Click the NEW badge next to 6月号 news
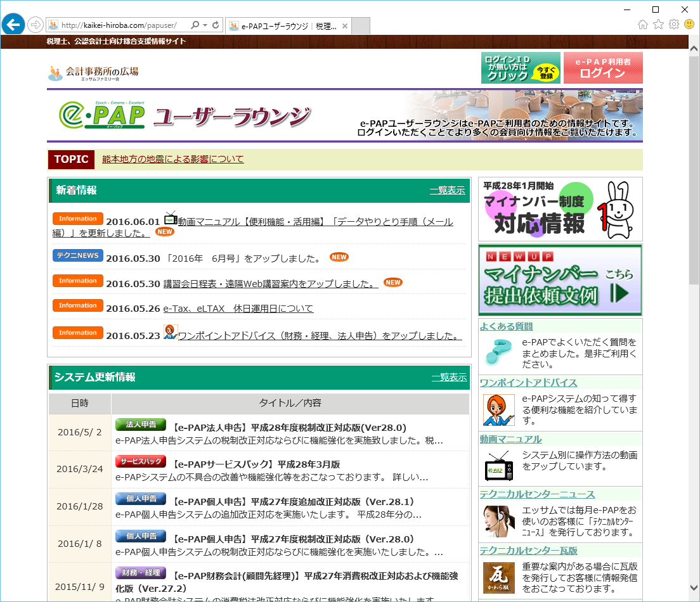Image resolution: width=700 pixels, height=602 pixels. click(339, 257)
